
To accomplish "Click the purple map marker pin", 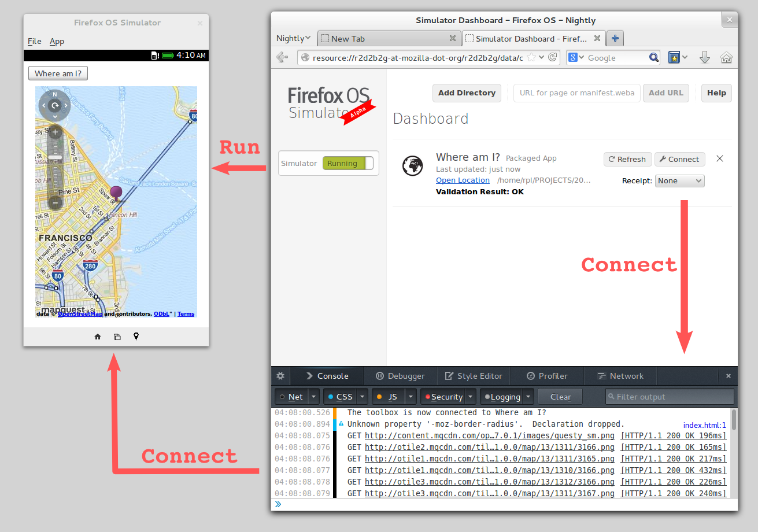I will pyautogui.click(x=116, y=194).
